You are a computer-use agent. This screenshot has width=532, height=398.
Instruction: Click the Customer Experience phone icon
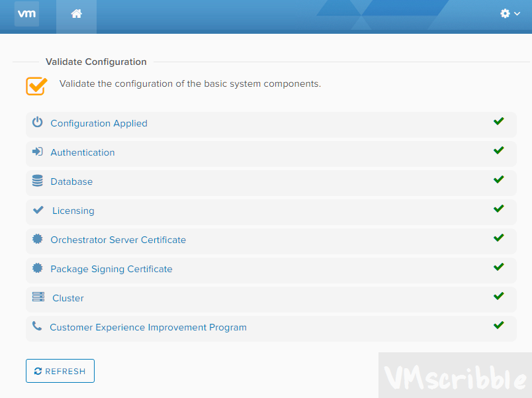(36, 326)
